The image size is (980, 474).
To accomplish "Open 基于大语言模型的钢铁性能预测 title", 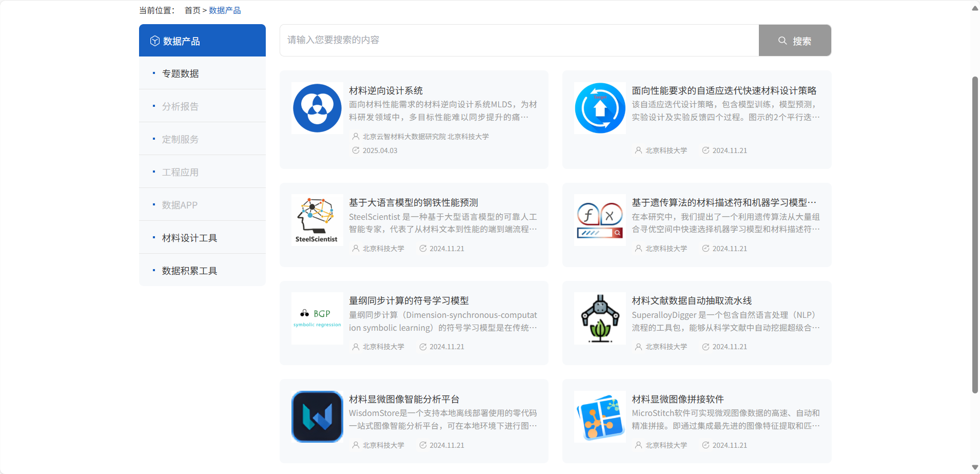I will [x=413, y=202].
